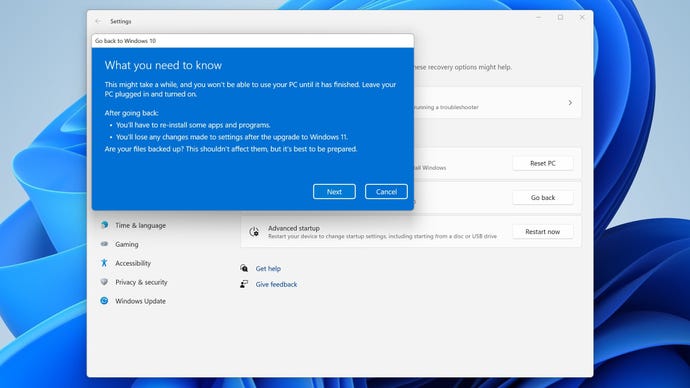Click the Windows Update circular arrows icon
The width and height of the screenshot is (690, 388).
pyautogui.click(x=104, y=300)
